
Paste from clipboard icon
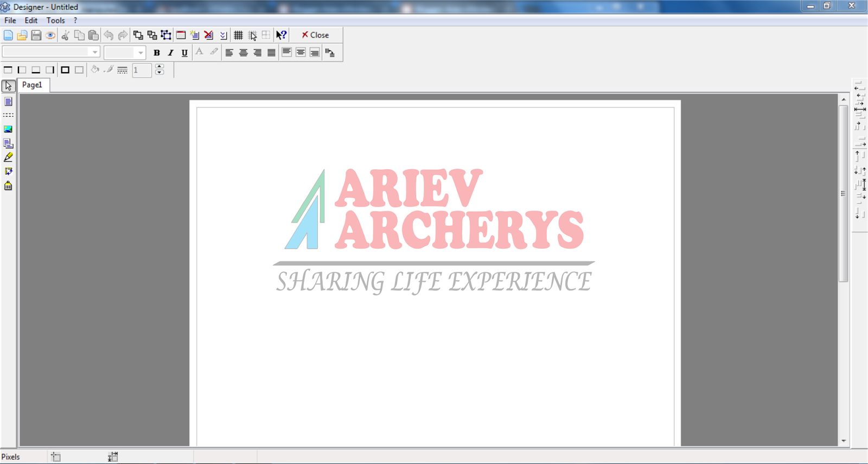(93, 35)
